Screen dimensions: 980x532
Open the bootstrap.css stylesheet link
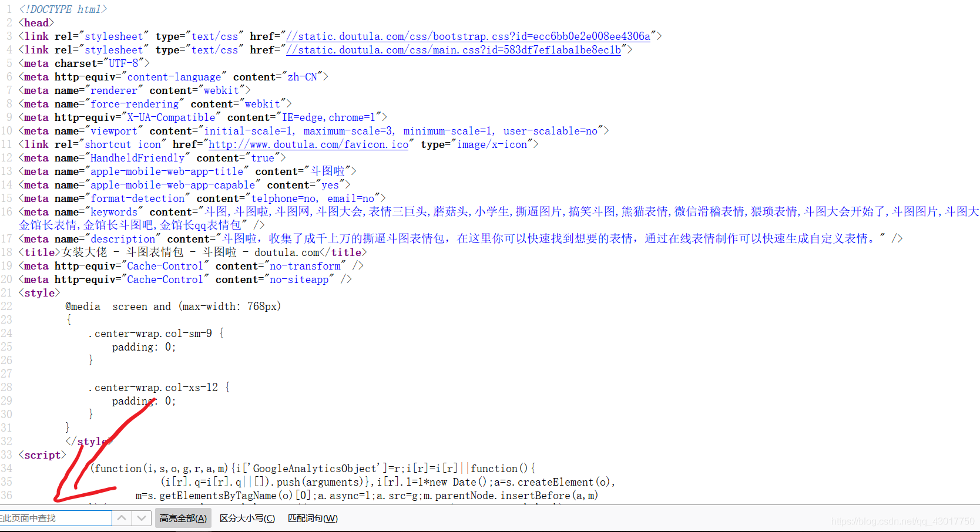[x=468, y=36]
